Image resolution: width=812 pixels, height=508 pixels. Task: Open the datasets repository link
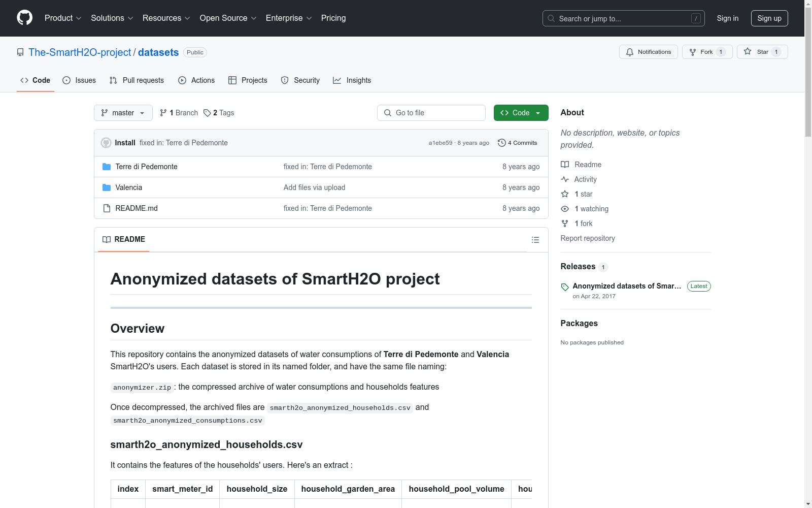(x=158, y=52)
